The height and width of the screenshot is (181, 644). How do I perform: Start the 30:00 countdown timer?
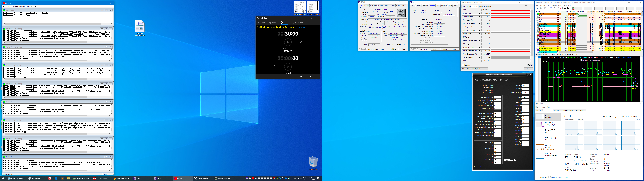pyautogui.click(x=288, y=42)
